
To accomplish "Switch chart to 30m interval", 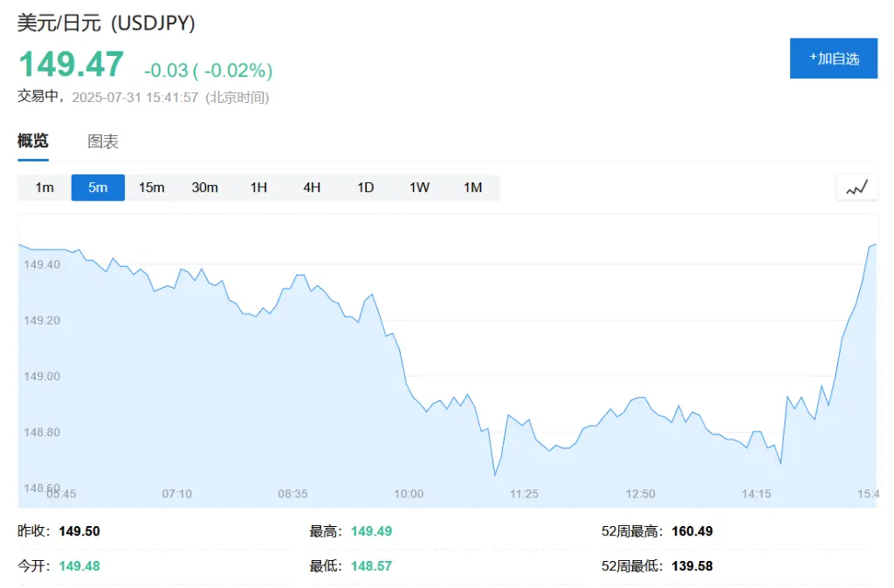I will tap(205, 188).
